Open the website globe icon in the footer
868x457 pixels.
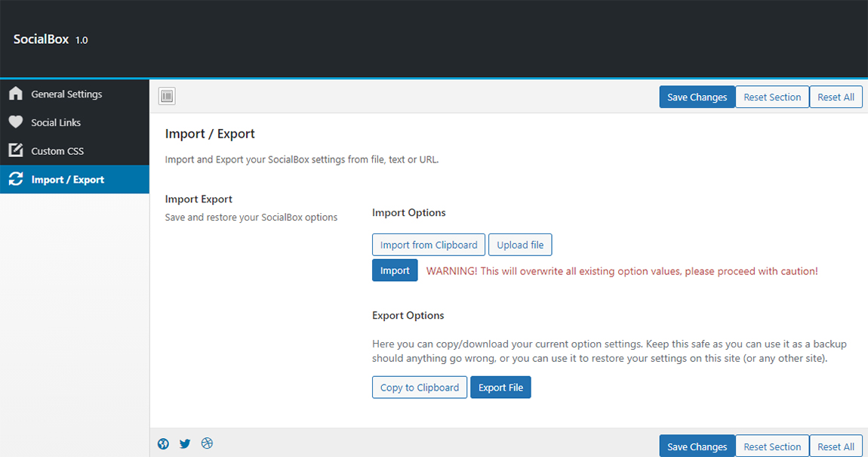tap(163, 443)
